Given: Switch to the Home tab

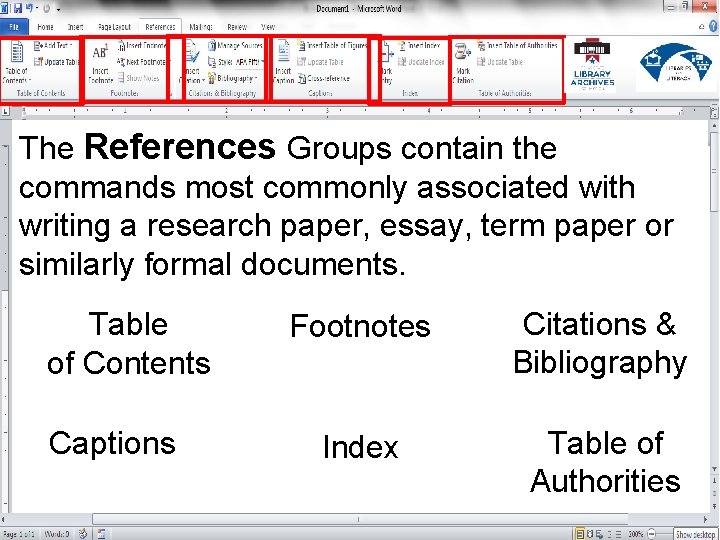Looking at the screenshot, I should (45, 27).
